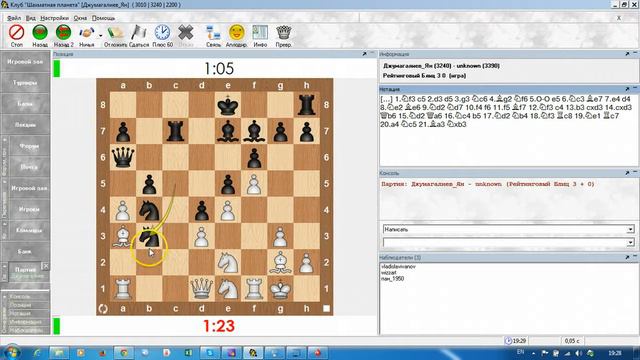Open the arrow dropdown next to Ничья
This screenshot has width=640, height=360.
[100, 35]
